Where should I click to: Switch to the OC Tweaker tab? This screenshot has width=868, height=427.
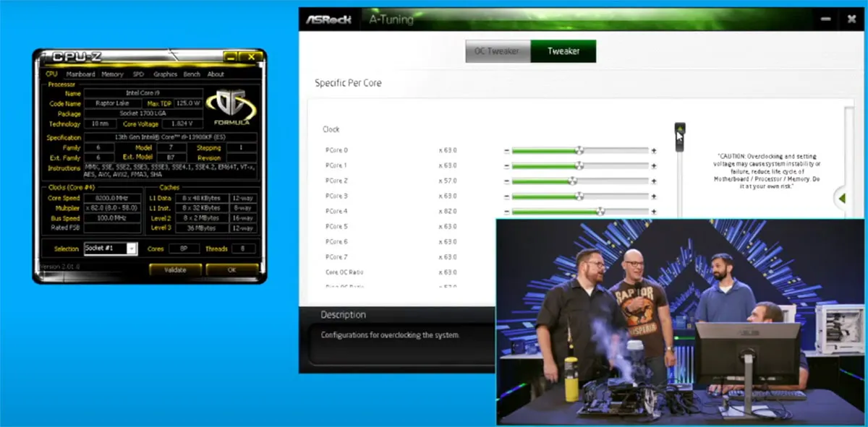pos(498,51)
